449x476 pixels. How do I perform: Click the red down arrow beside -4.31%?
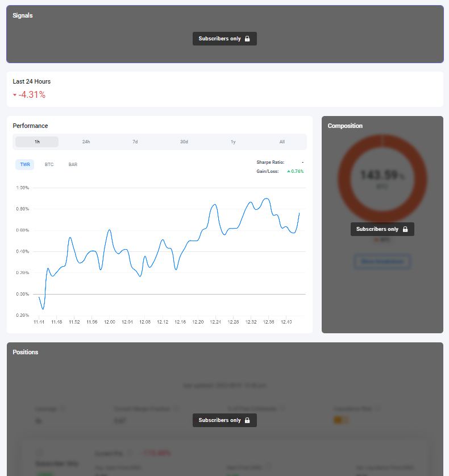(x=15, y=95)
